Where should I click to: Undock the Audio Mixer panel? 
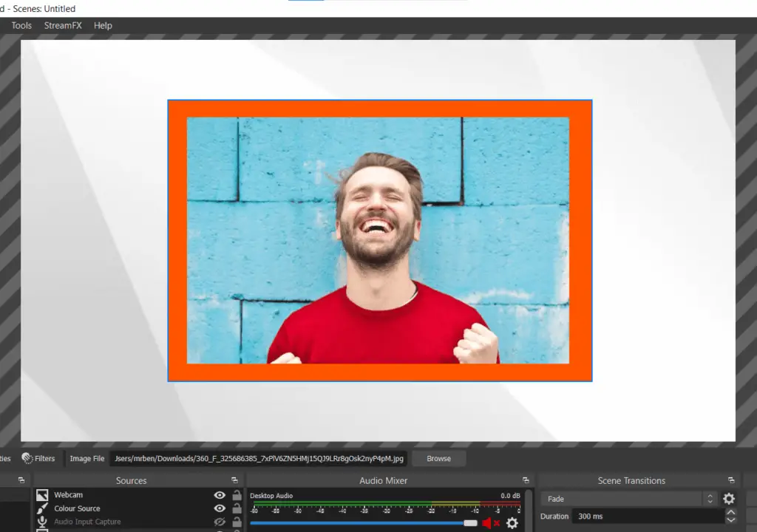(x=526, y=480)
